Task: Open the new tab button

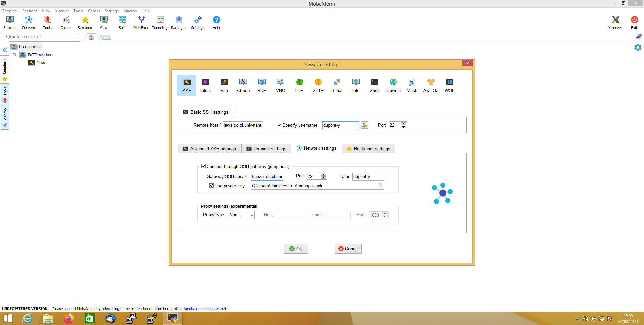Action: [106, 37]
